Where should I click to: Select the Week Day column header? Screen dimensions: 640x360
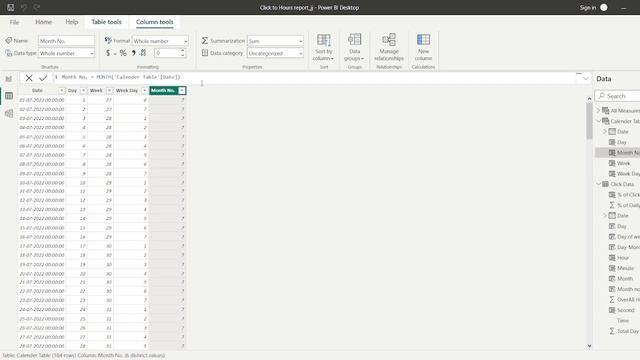(x=127, y=91)
